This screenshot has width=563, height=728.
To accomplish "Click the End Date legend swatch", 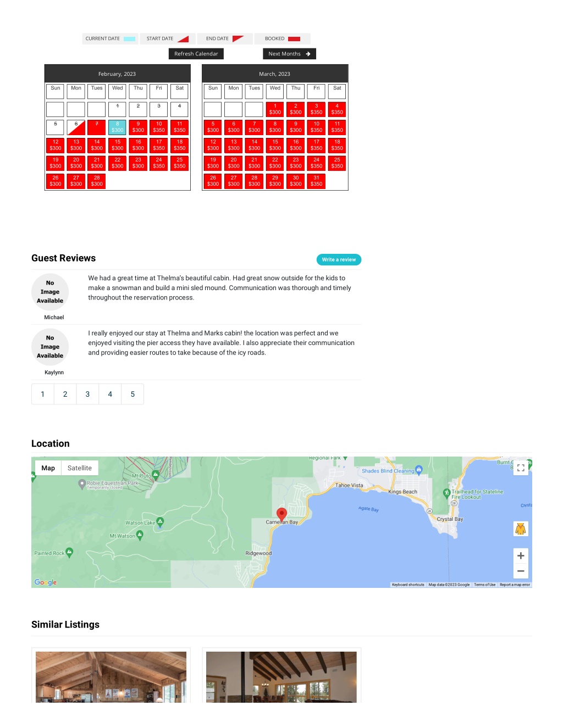I will (238, 39).
